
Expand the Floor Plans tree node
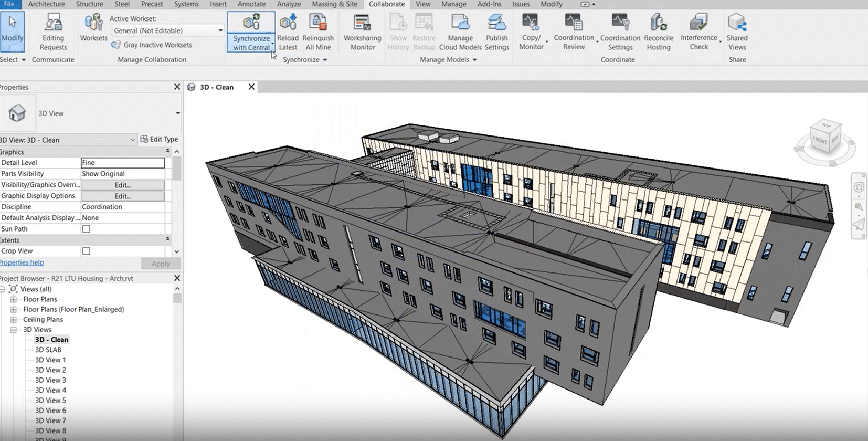[14, 299]
